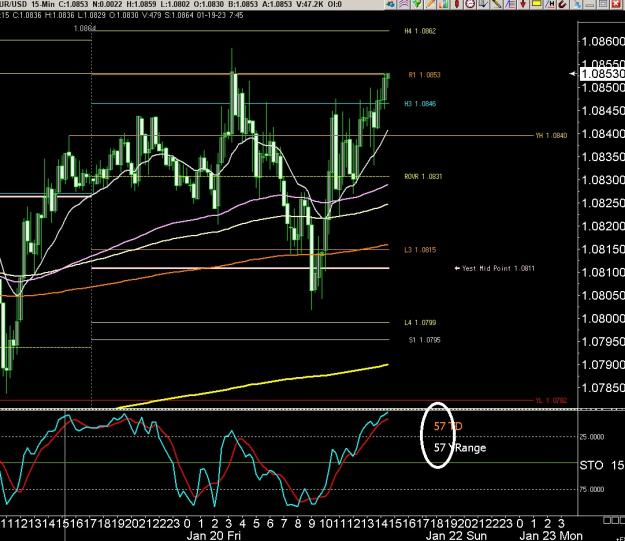Open the colored bars chart-style icon

coord(443,4)
